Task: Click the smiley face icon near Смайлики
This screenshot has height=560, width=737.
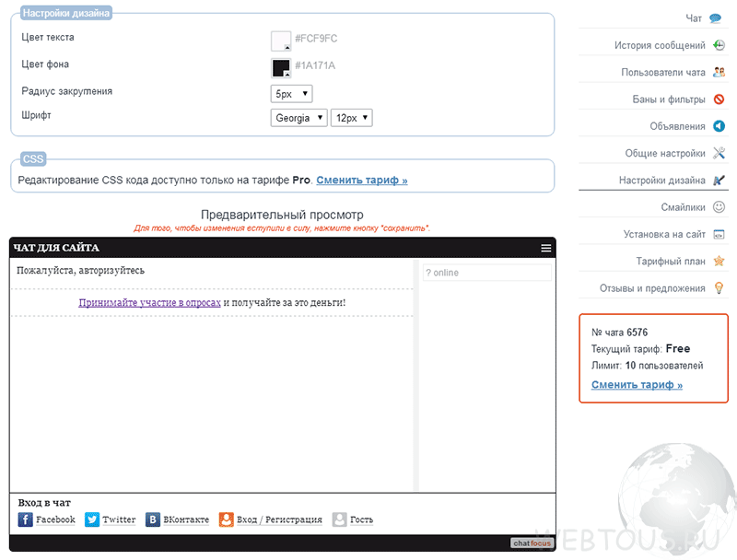Action: coord(719,207)
